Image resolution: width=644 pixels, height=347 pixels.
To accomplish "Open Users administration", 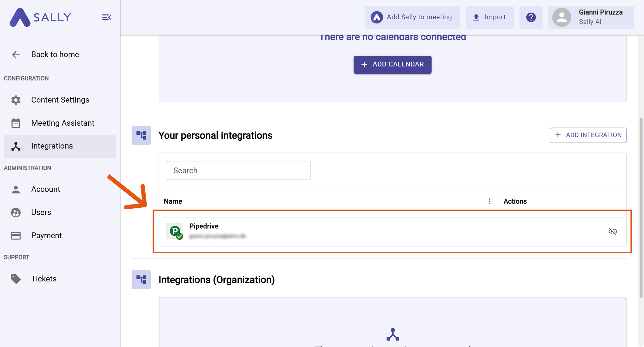I will [60, 212].
